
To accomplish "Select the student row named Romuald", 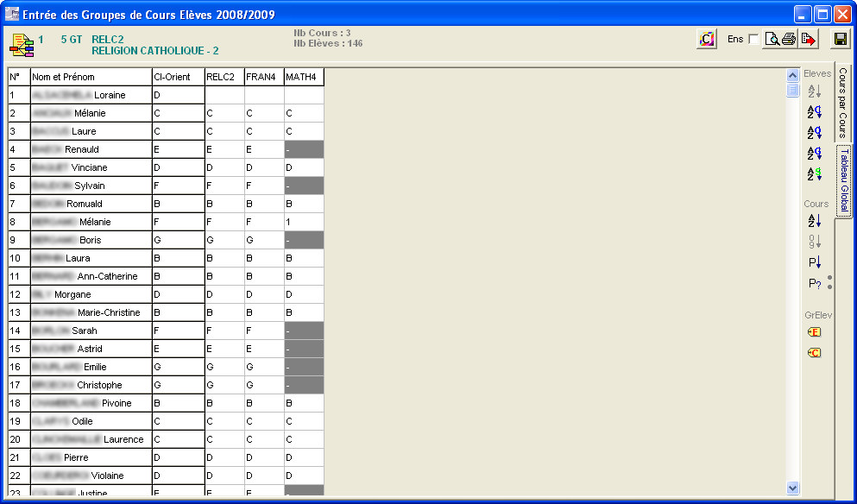I will point(167,204).
